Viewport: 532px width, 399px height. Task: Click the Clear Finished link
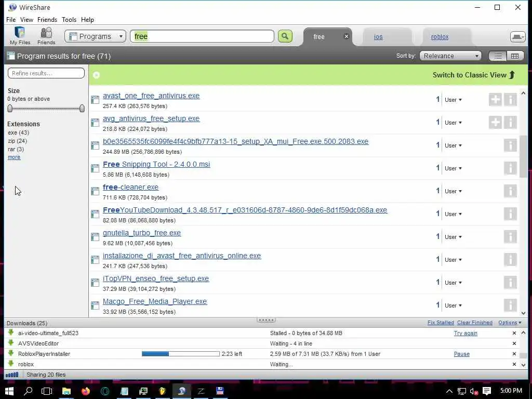pyautogui.click(x=475, y=322)
